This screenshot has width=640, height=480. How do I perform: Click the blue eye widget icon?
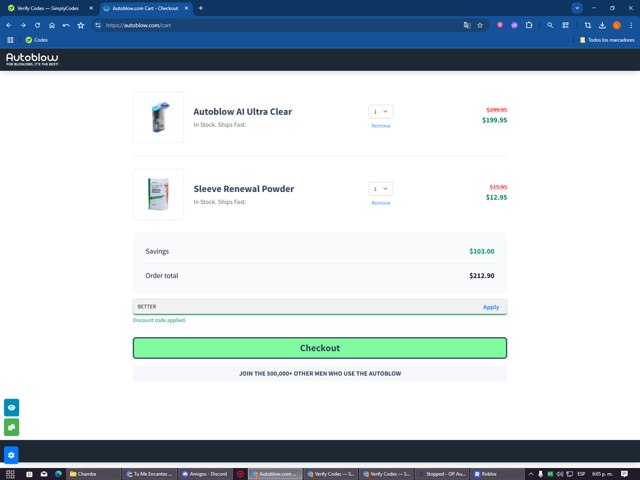(x=11, y=407)
